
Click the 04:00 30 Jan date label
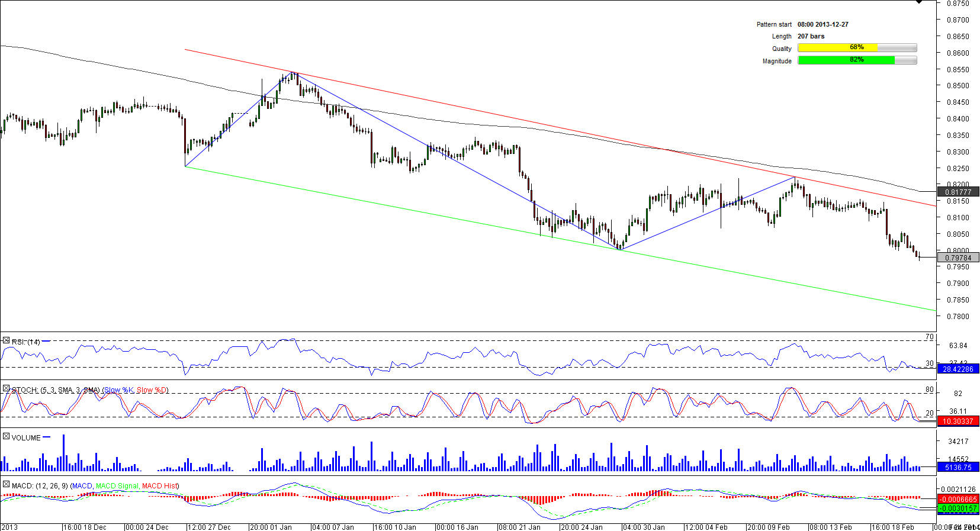click(x=644, y=527)
